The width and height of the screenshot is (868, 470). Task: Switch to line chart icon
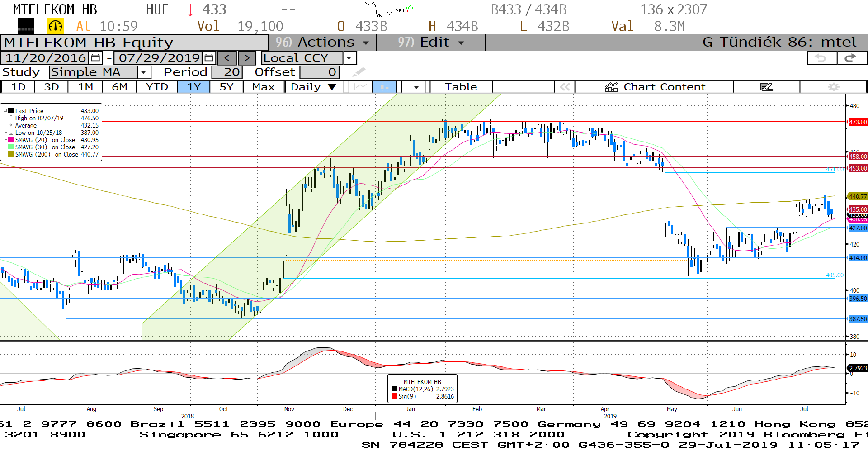coord(360,87)
